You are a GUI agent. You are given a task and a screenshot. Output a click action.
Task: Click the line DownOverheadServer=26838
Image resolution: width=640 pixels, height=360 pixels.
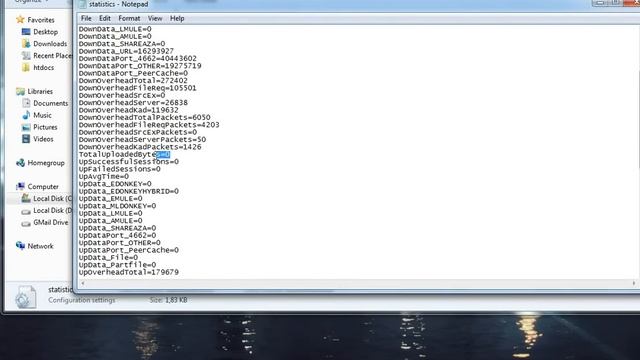pyautogui.click(x=133, y=102)
